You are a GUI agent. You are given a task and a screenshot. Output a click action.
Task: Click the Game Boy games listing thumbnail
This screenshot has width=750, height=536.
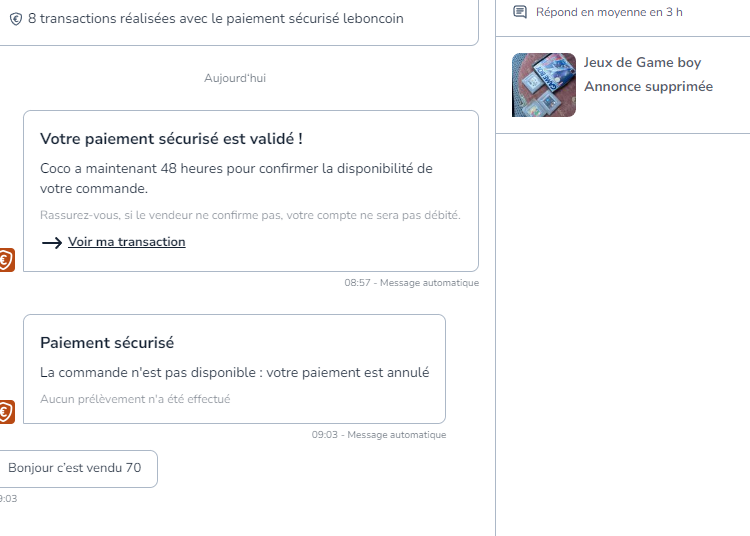click(544, 85)
